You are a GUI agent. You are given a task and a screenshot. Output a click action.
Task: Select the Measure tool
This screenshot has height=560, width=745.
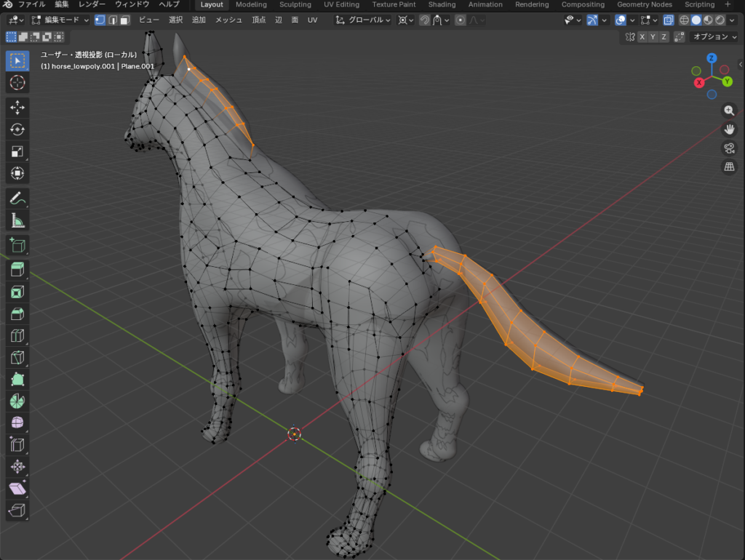click(x=17, y=220)
